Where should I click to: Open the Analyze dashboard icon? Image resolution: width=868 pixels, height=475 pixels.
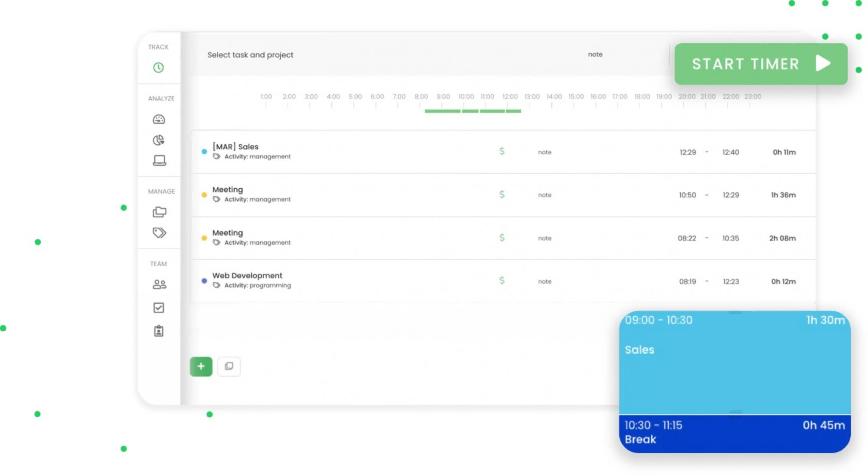158,119
